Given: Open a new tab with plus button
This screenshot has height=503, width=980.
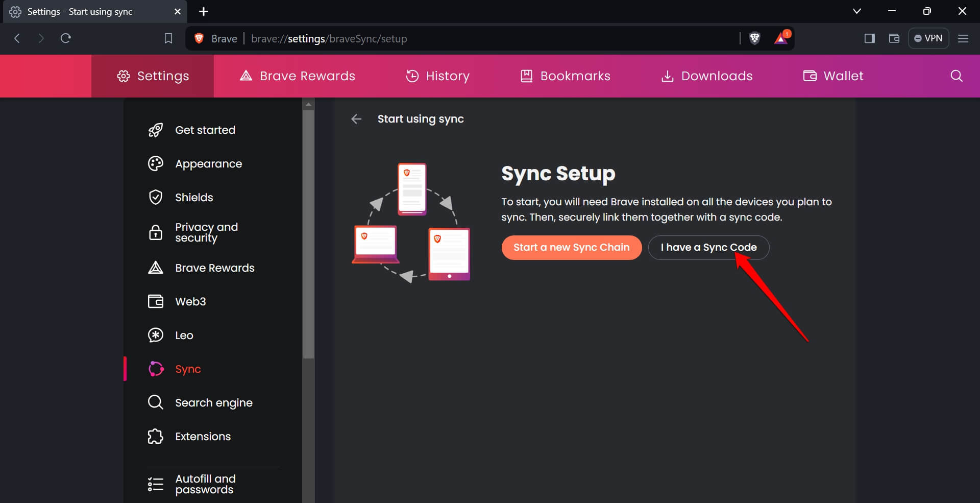Looking at the screenshot, I should pos(204,11).
